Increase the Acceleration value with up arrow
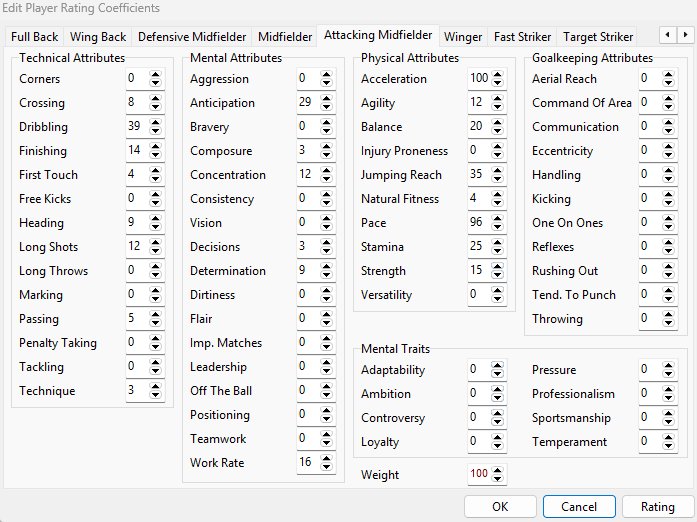697x522 pixels. (498, 75)
